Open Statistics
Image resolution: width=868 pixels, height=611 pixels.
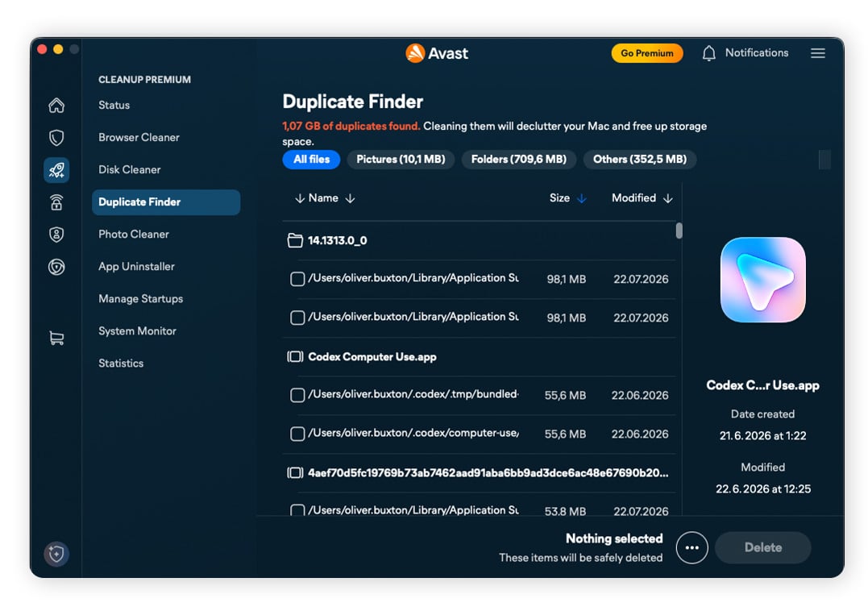pos(121,363)
